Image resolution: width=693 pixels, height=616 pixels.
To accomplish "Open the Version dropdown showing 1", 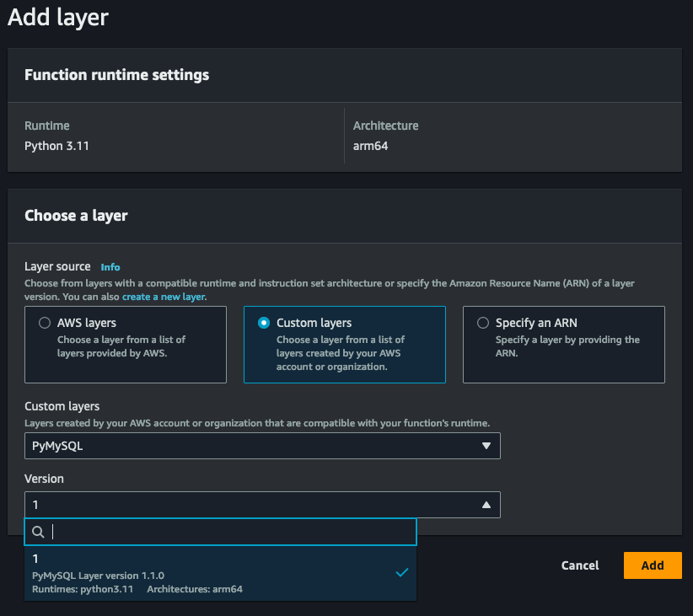I will pos(262,504).
